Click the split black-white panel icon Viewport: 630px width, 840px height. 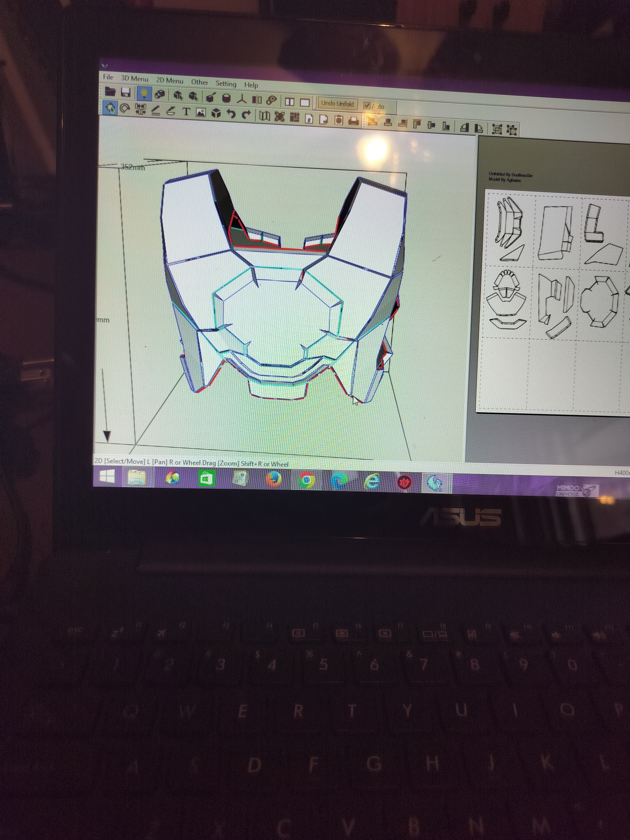coord(257,100)
